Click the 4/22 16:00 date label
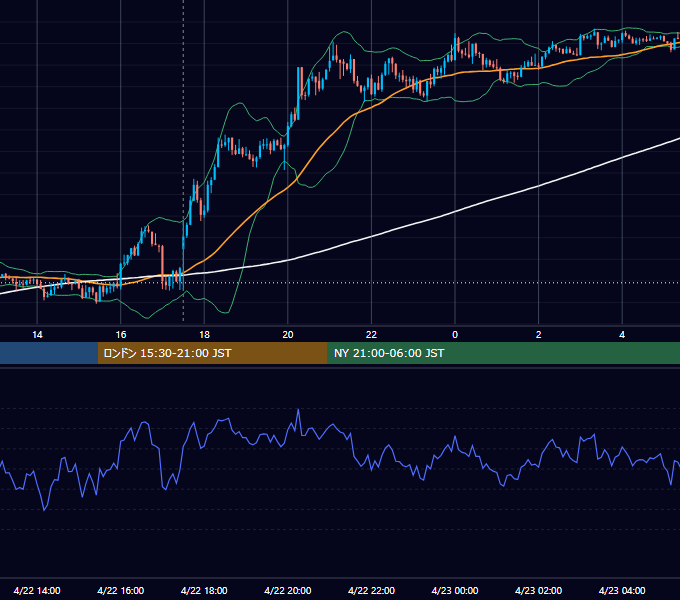Screen dimensions: 680x600 pyautogui.click(x=121, y=590)
